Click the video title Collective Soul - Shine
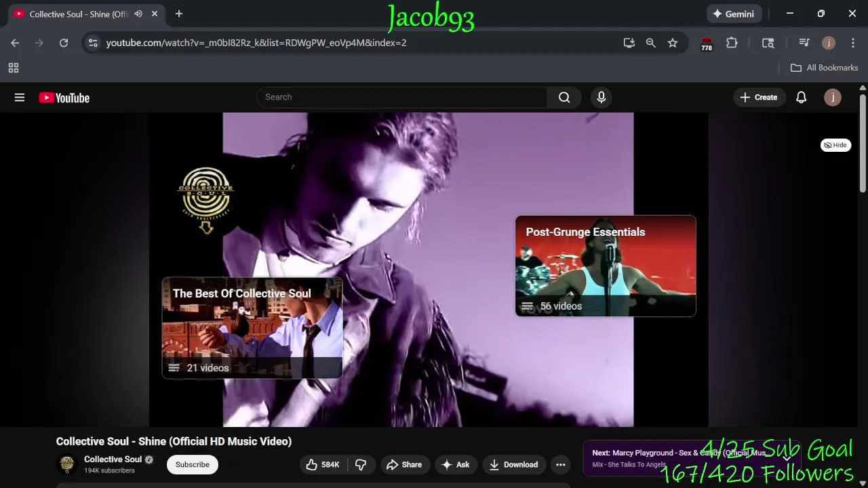The image size is (868, 488). pos(174,441)
